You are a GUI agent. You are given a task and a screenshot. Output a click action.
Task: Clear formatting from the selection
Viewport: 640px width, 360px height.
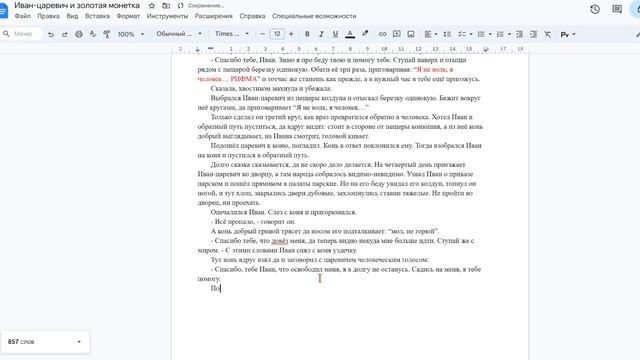click(x=547, y=34)
